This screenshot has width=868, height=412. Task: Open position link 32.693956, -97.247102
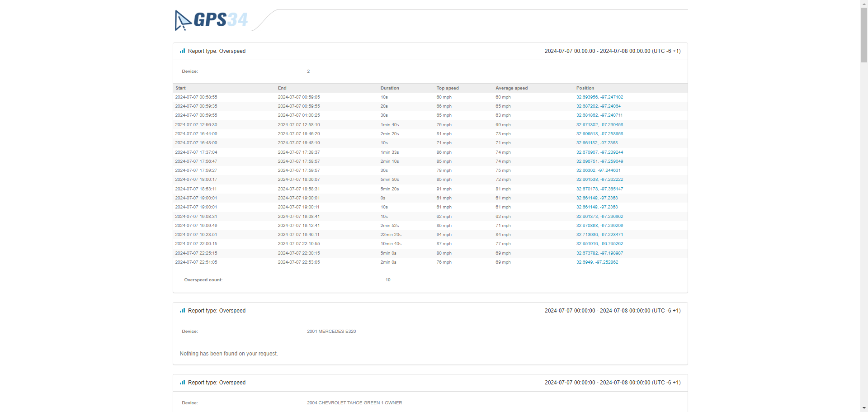click(599, 97)
